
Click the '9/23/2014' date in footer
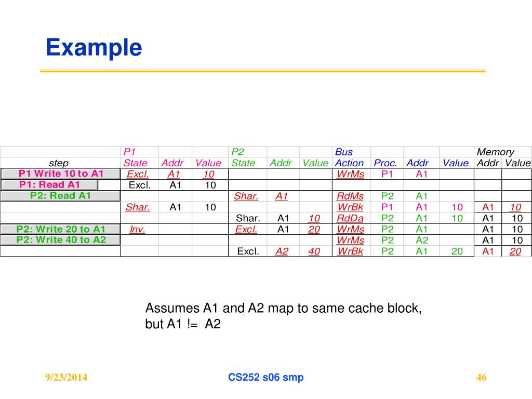[x=66, y=377]
